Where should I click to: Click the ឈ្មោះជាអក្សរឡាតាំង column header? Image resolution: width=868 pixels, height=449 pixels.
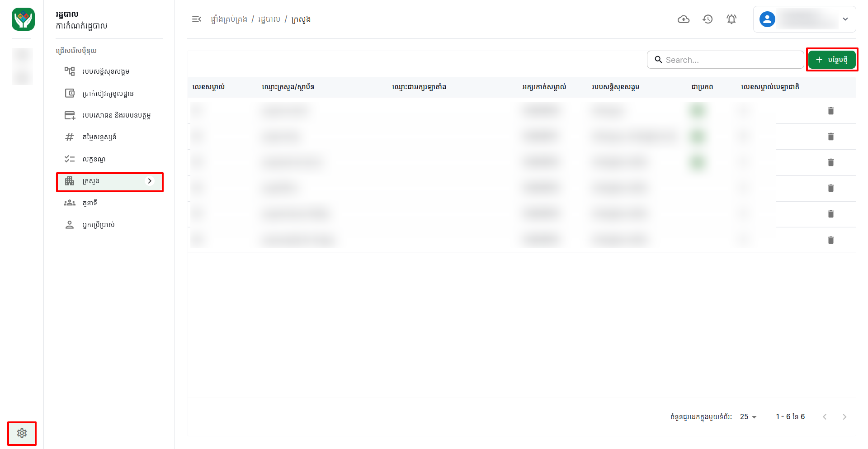419,87
